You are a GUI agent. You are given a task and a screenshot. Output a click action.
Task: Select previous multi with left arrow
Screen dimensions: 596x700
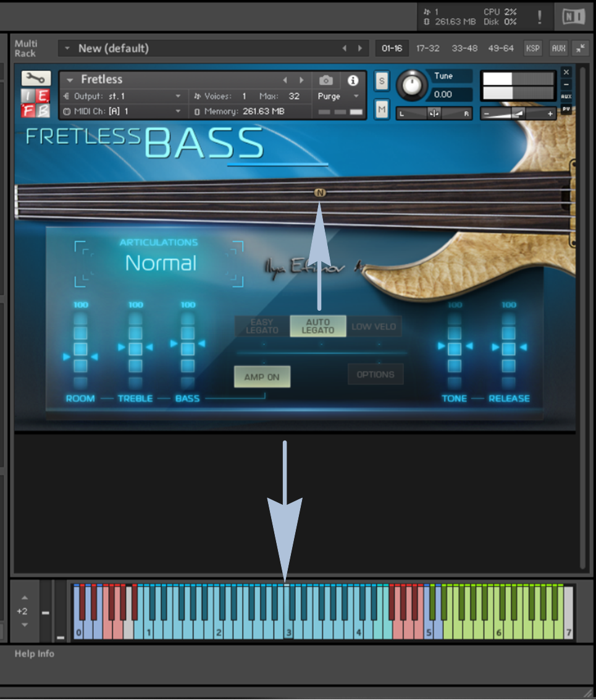(344, 48)
